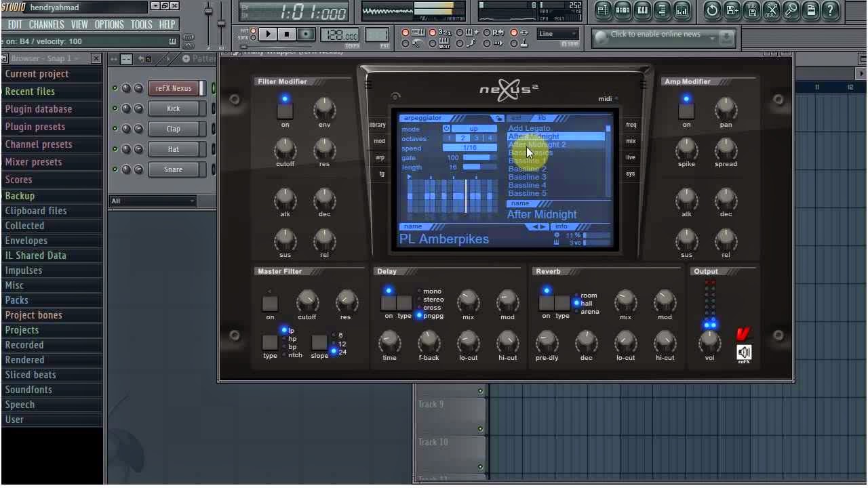Open the TOOLS menu
Image resolution: width=868 pixels, height=488 pixels.
coord(142,24)
